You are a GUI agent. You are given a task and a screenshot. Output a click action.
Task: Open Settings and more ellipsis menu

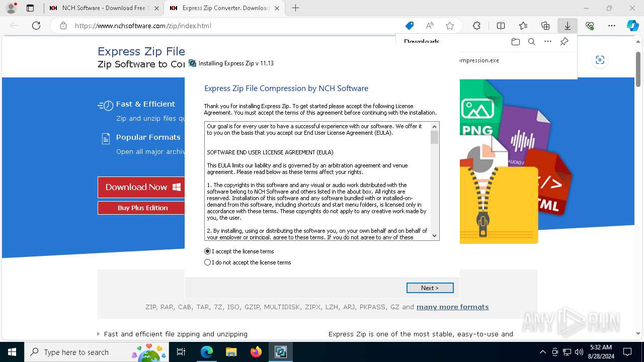[x=612, y=26]
